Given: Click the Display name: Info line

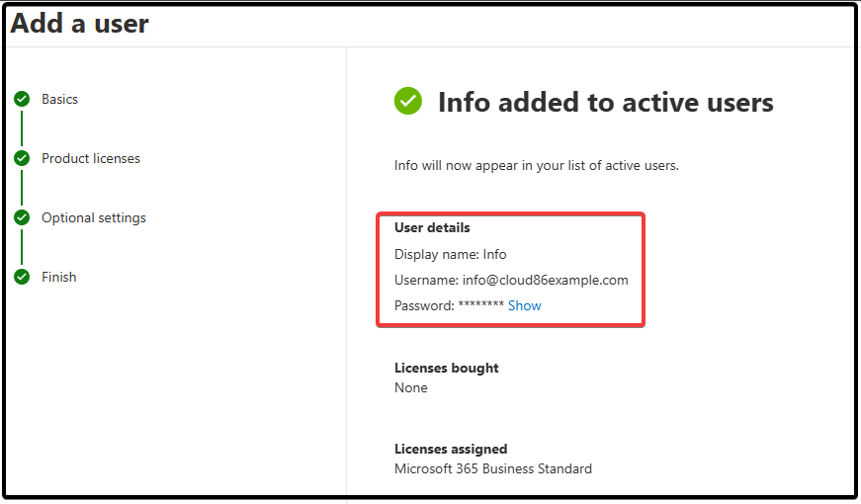Looking at the screenshot, I should 450,254.
